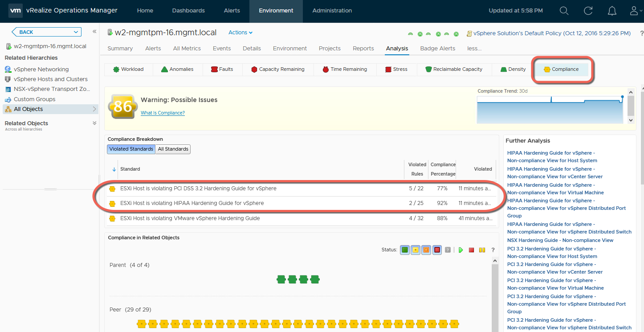This screenshot has height=332, width=644.
Task: Select the Reclaimable Capacity badge tab
Action: (454, 69)
